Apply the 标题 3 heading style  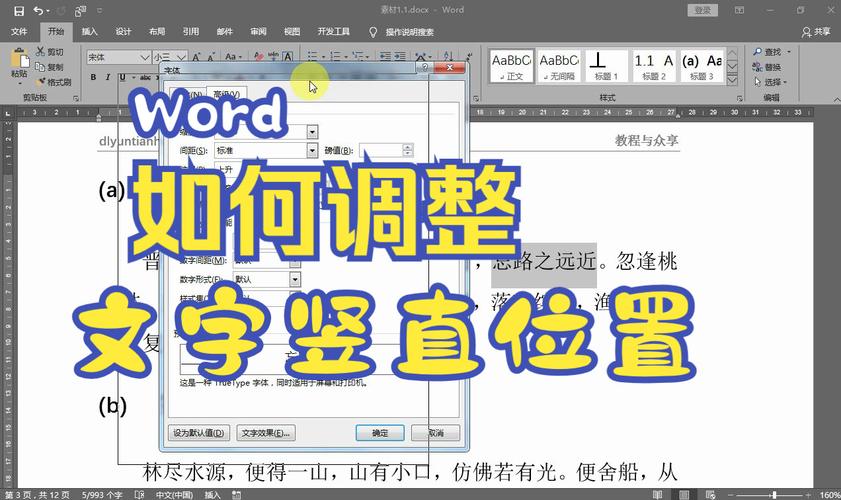tap(702, 67)
